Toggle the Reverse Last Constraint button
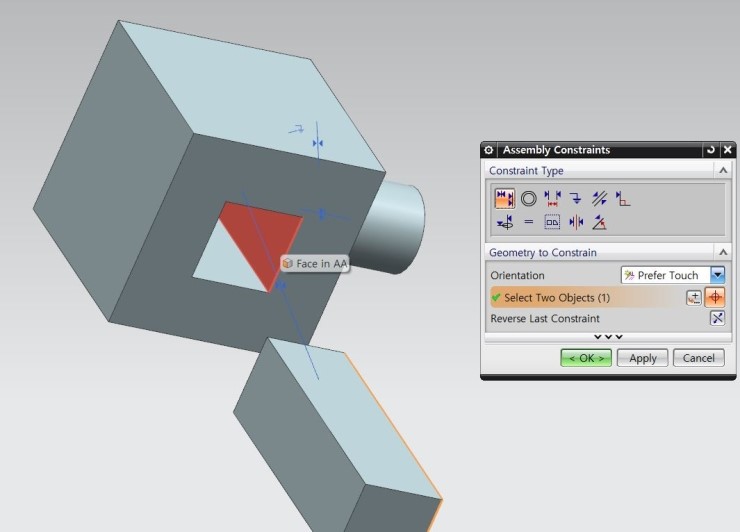 (716, 319)
